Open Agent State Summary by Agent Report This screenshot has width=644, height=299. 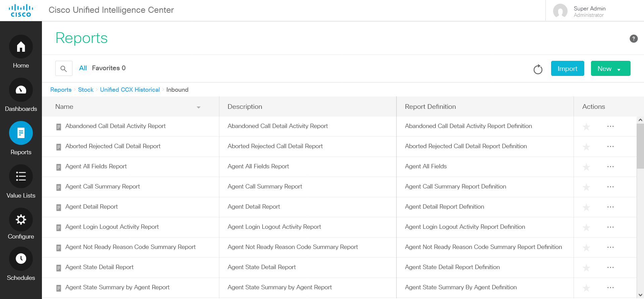click(117, 287)
